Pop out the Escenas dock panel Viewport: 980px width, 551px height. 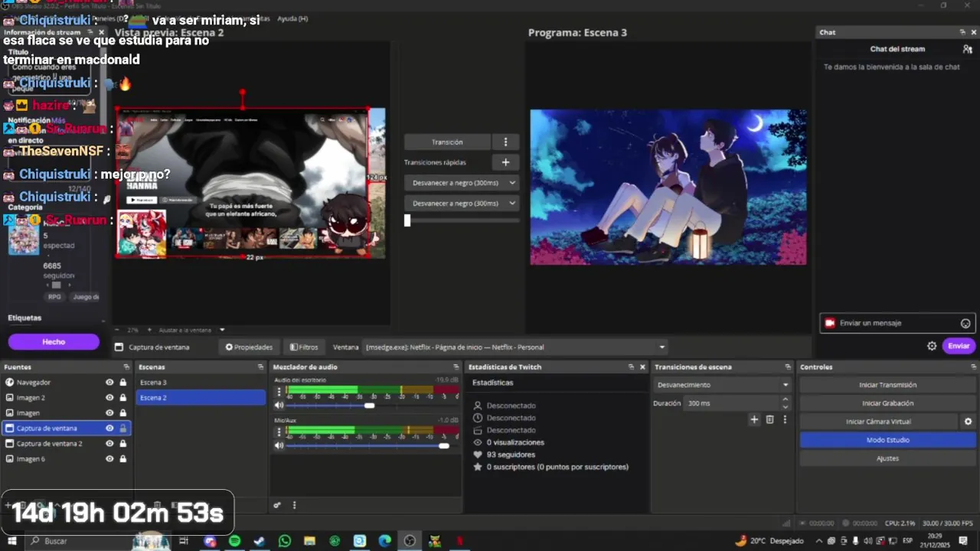click(260, 367)
